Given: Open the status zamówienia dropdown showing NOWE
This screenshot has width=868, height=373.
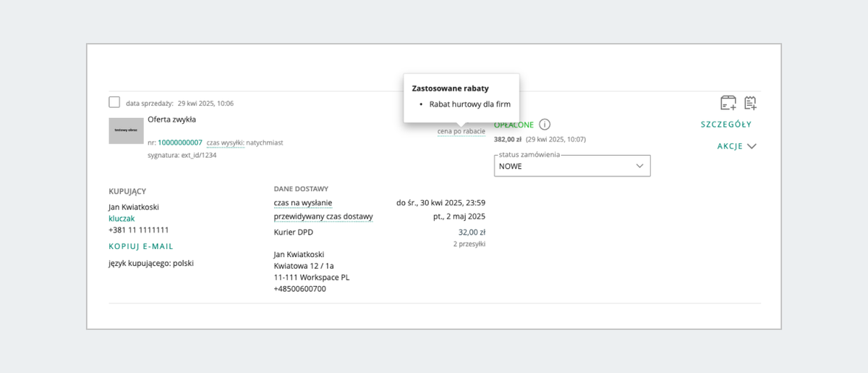Looking at the screenshot, I should [x=572, y=166].
